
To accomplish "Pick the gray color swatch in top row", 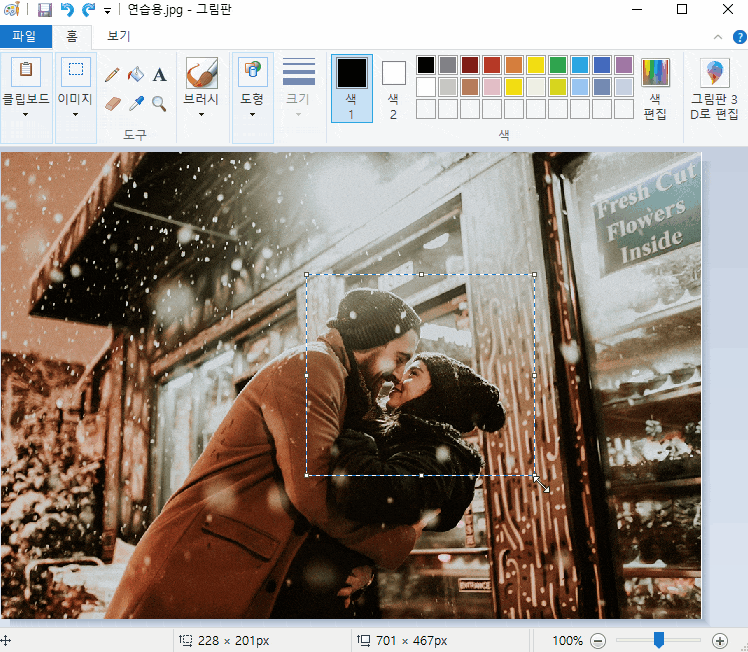I will [448, 65].
